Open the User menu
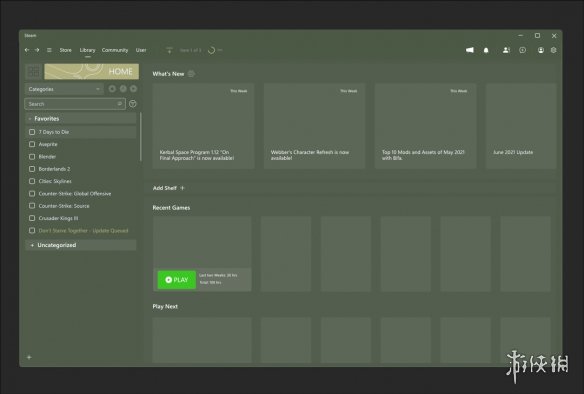Screen dimensions: 584x394 coord(141,50)
